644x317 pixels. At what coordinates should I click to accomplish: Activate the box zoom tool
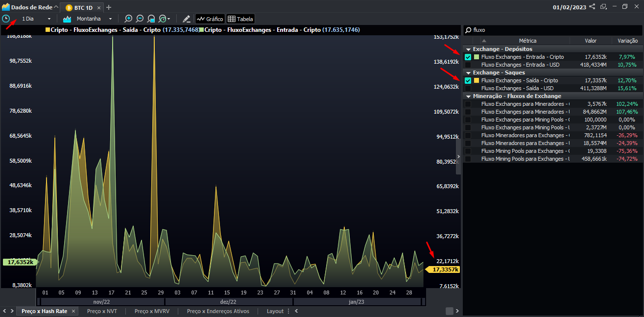tap(151, 18)
